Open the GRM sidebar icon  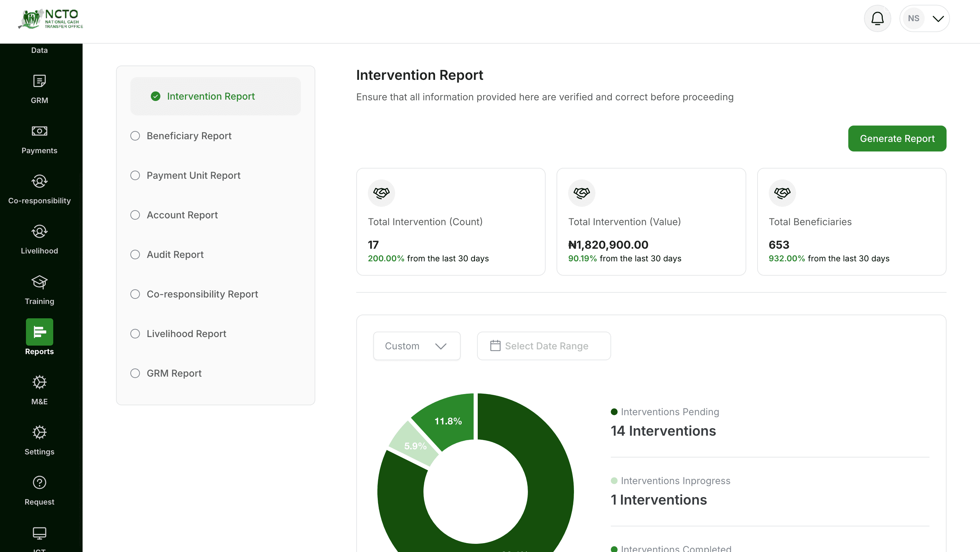coord(39,81)
